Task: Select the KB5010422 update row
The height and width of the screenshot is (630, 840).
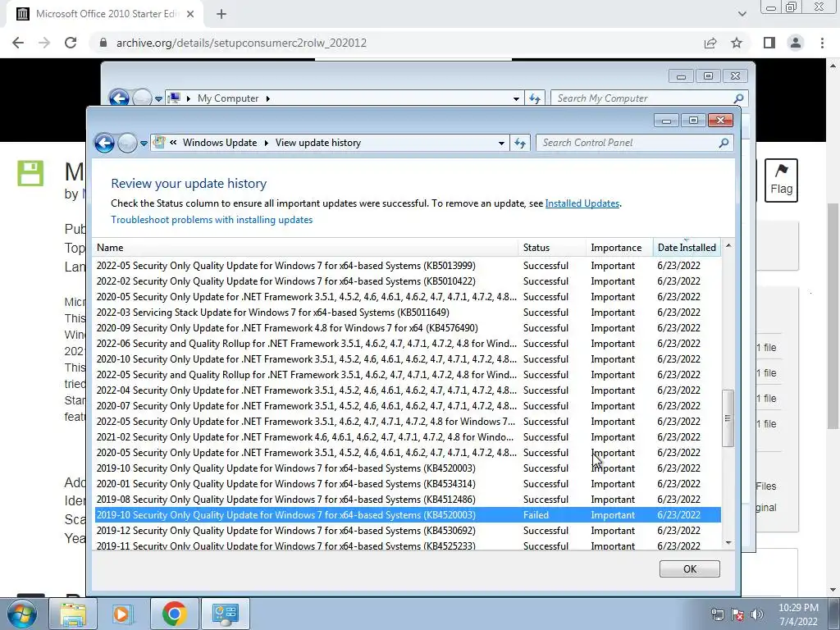Action: point(408,281)
